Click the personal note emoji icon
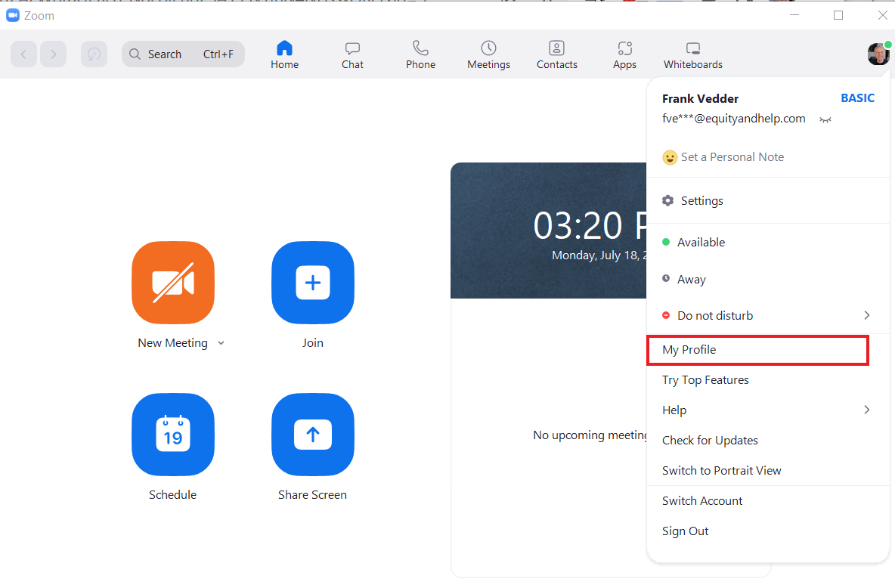Viewport: 895px width, 588px height. [x=670, y=157]
